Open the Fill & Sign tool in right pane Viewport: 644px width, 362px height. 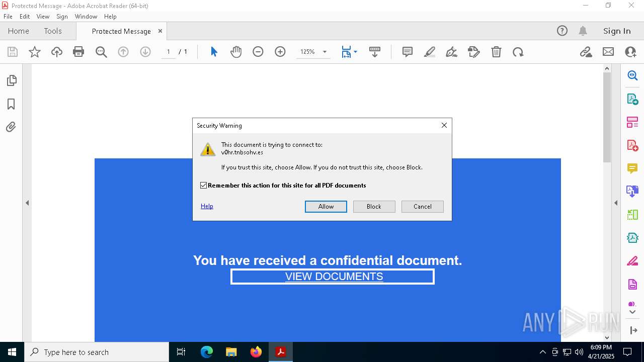coord(632,261)
